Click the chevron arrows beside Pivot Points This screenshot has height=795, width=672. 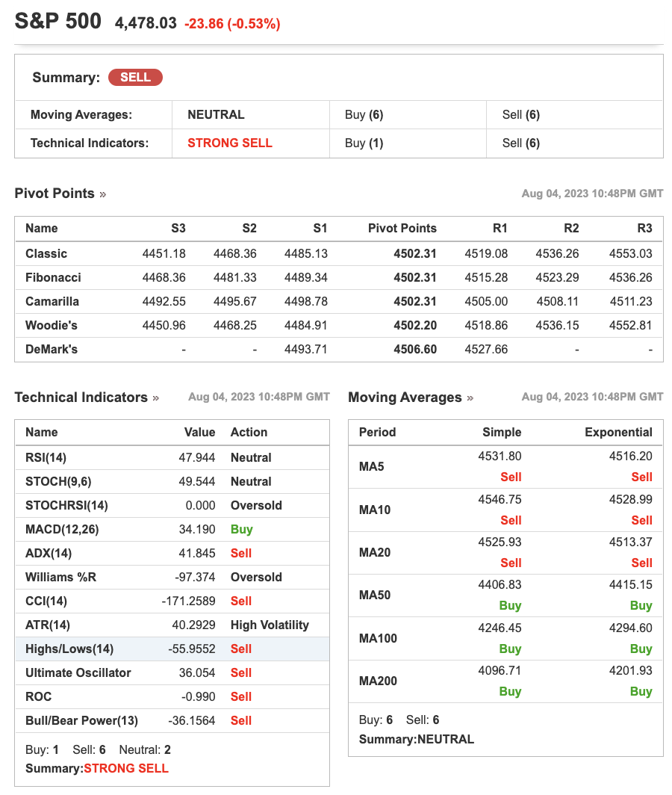click(103, 194)
